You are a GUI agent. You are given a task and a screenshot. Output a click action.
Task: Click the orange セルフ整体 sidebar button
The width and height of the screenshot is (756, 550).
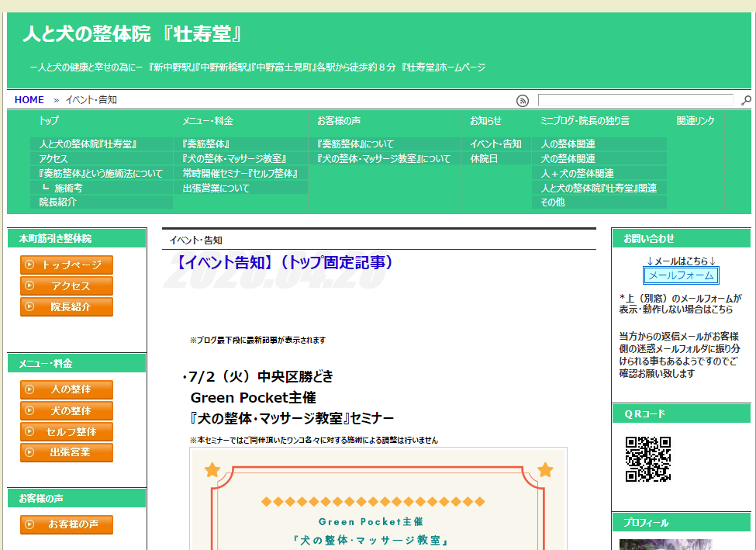pos(67,432)
